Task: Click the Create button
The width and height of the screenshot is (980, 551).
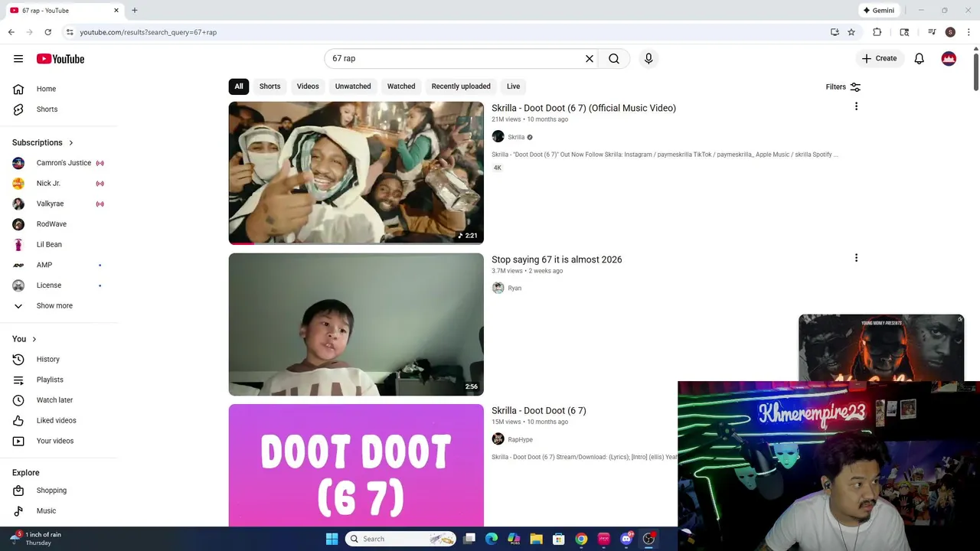Action: [x=879, y=59]
